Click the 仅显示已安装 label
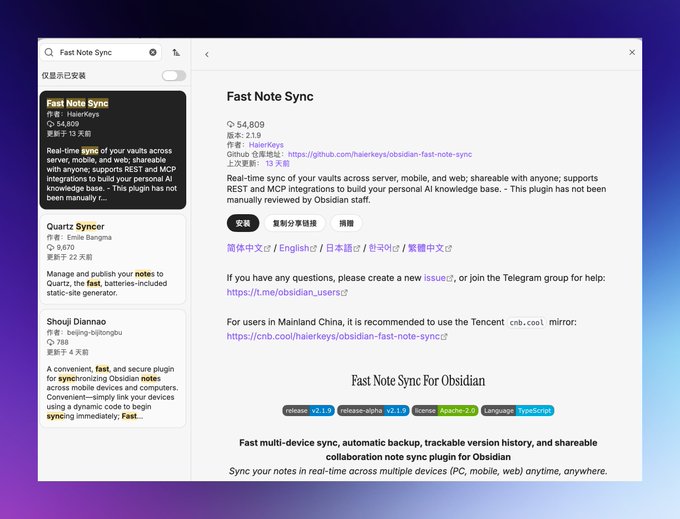680x519 pixels. pyautogui.click(x=63, y=75)
